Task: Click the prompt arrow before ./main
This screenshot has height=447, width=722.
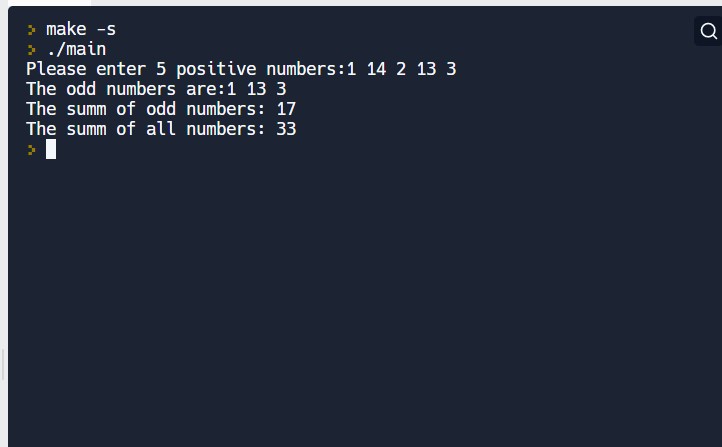Action: 32,50
